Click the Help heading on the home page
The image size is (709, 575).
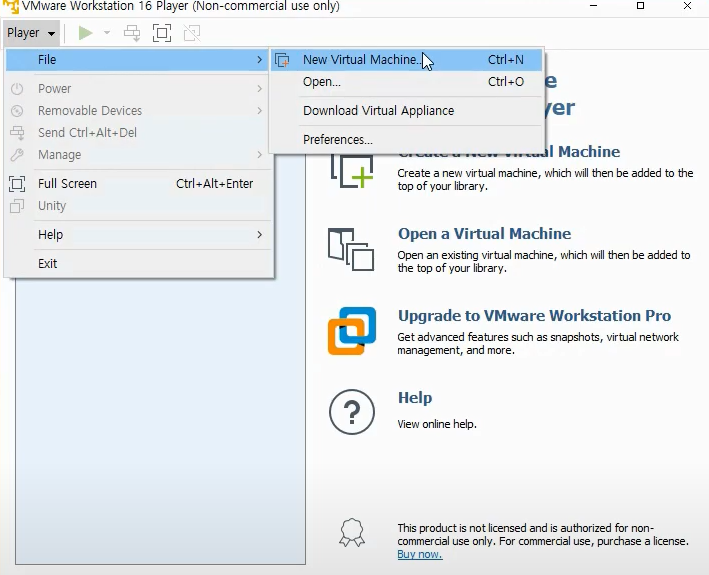point(415,398)
